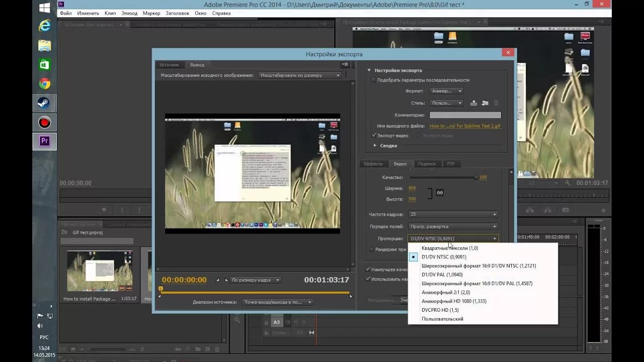
Task: Open File Explorer from the taskbar
Action: point(45,45)
